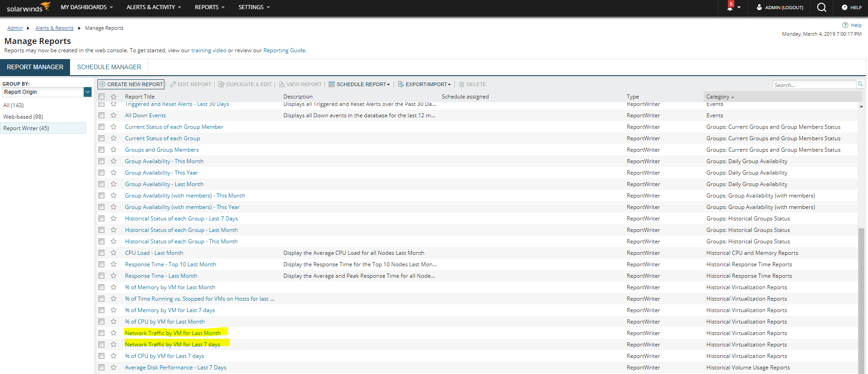The width and height of the screenshot is (868, 374).
Task: Star Historical Status of each Group - Last 7 Days
Action: 114,219
